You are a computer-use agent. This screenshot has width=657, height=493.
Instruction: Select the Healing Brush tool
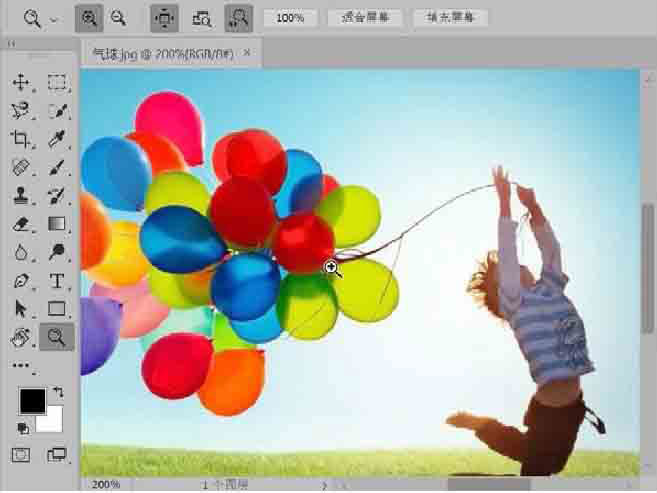click(21, 168)
